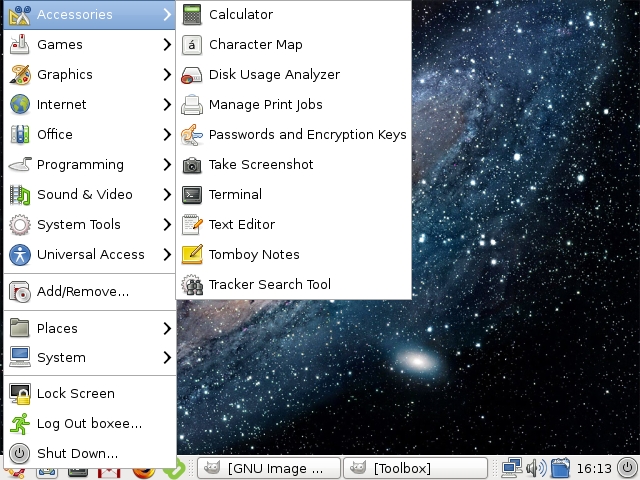The height and width of the screenshot is (480, 640).
Task: Click the volume speaker icon in tray
Action: pos(536,468)
